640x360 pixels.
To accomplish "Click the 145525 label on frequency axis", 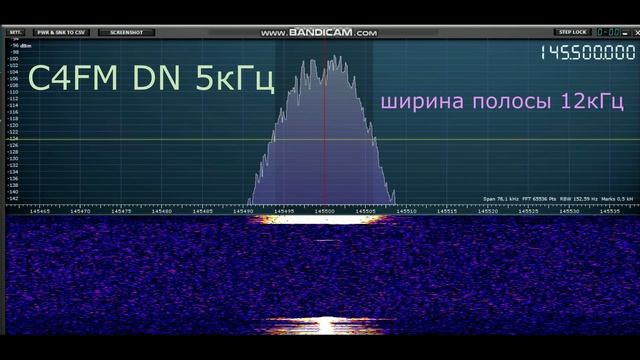I will (529, 211).
